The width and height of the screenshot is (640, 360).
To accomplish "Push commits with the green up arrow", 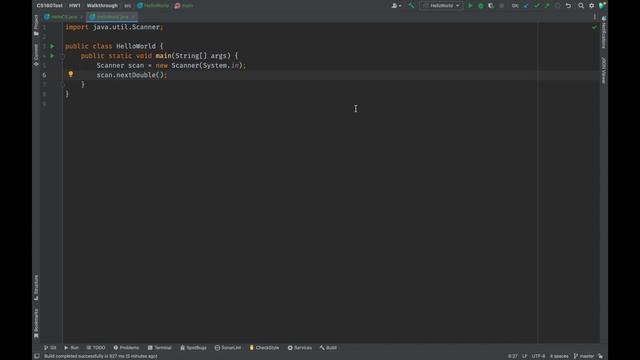I will [x=547, y=6].
